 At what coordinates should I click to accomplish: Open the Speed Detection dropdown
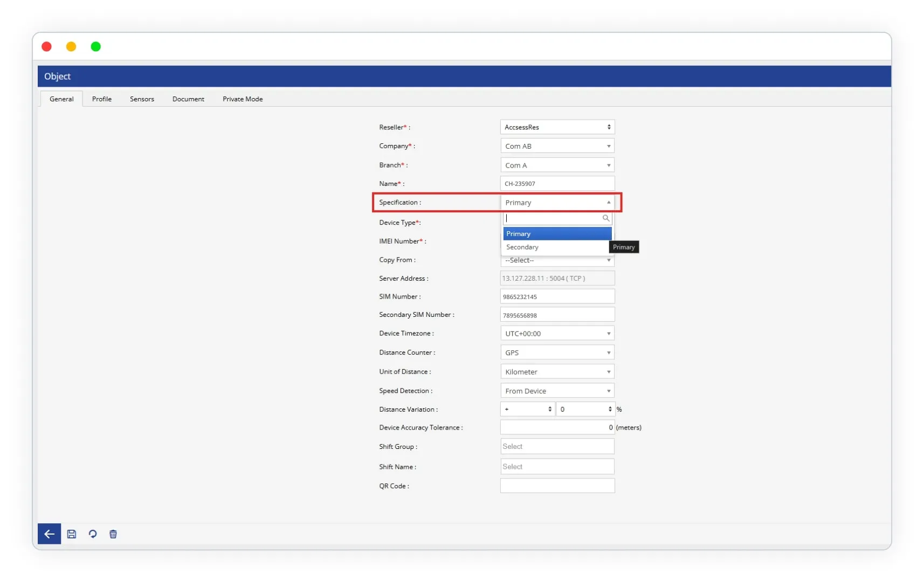click(557, 391)
